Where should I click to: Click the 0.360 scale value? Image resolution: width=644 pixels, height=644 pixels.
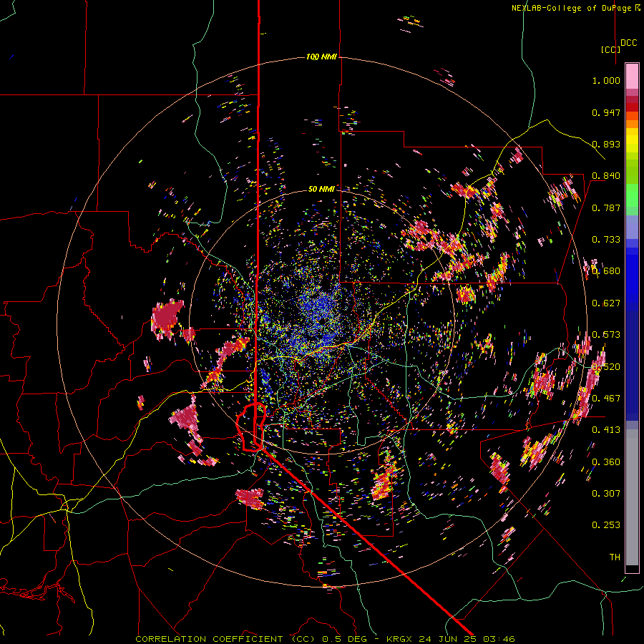tap(606, 462)
